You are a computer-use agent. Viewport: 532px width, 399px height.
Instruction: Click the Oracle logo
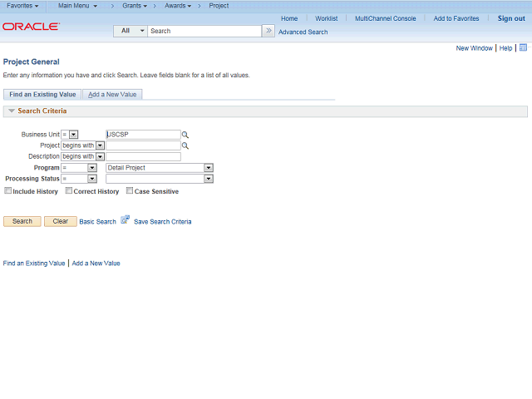(x=32, y=27)
